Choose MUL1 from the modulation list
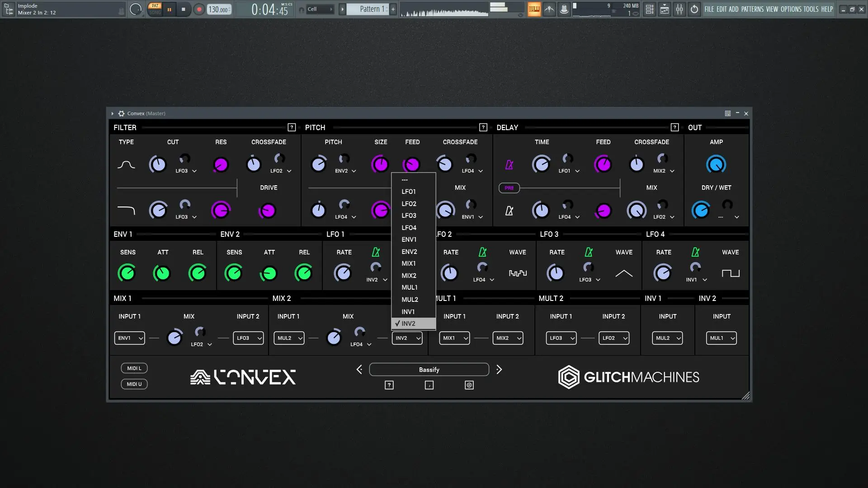868x488 pixels. point(410,287)
